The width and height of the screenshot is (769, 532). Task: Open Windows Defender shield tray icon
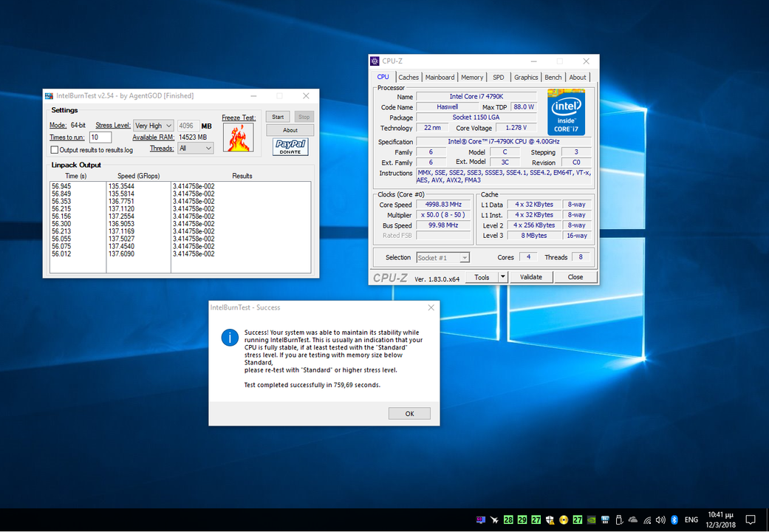[550, 519]
